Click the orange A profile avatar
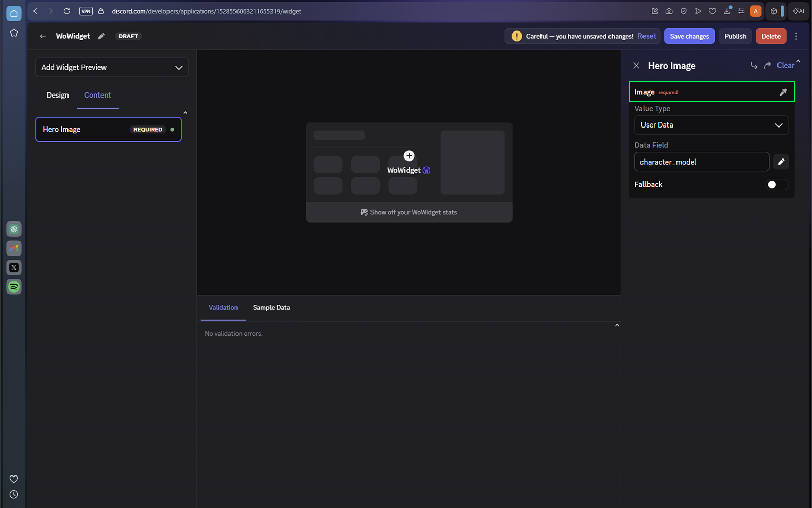 click(x=756, y=11)
